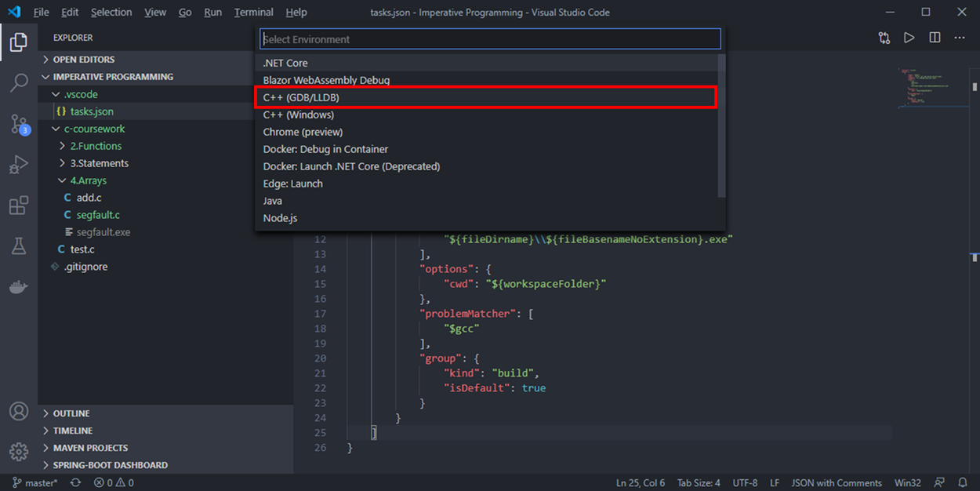Open tasks.json in the explorer
This screenshot has height=491, width=980.
click(92, 111)
